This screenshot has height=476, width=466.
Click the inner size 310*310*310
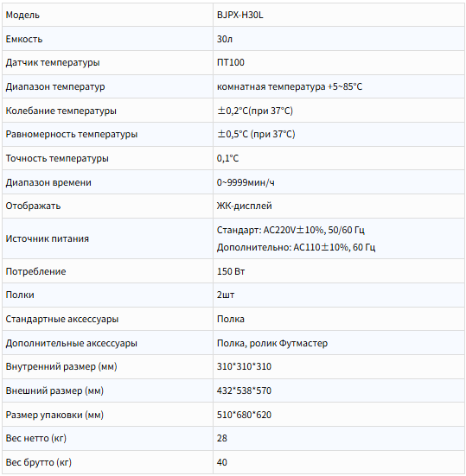[x=244, y=366]
